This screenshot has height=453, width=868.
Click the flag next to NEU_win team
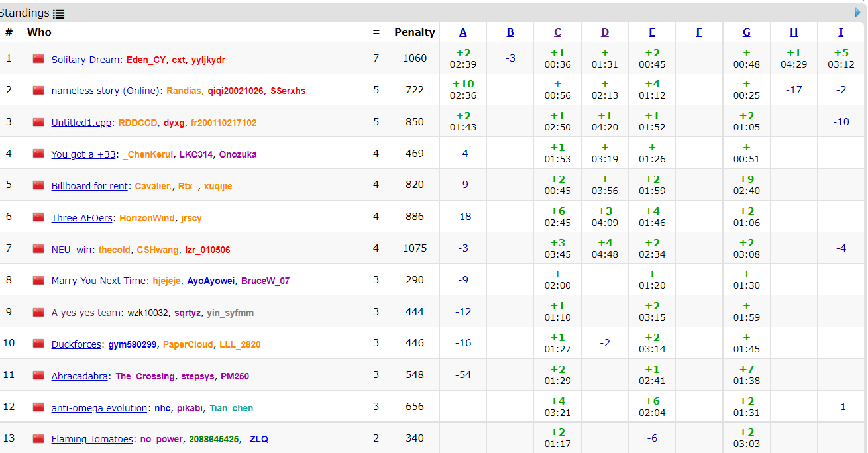38,249
